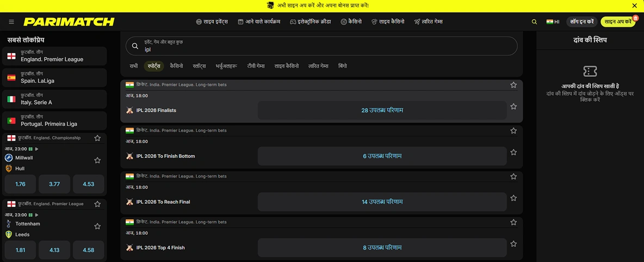Image resolution: width=644 pixels, height=262 pixels.
Task: Favorite the sidebar England. Premier League star
Action: pyautogui.click(x=97, y=204)
